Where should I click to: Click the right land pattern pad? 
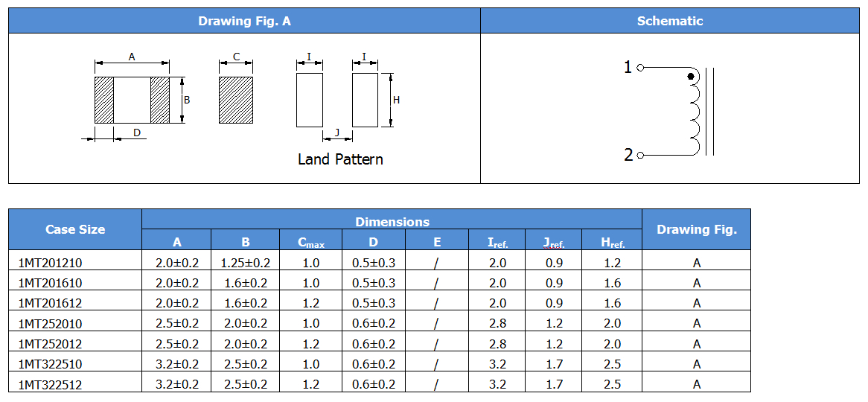(x=366, y=100)
